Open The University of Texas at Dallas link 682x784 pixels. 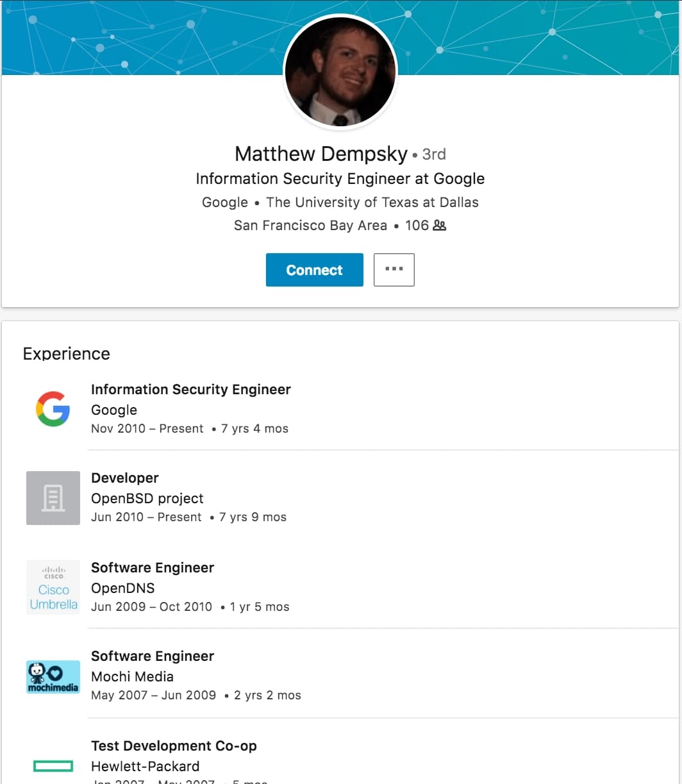372,202
